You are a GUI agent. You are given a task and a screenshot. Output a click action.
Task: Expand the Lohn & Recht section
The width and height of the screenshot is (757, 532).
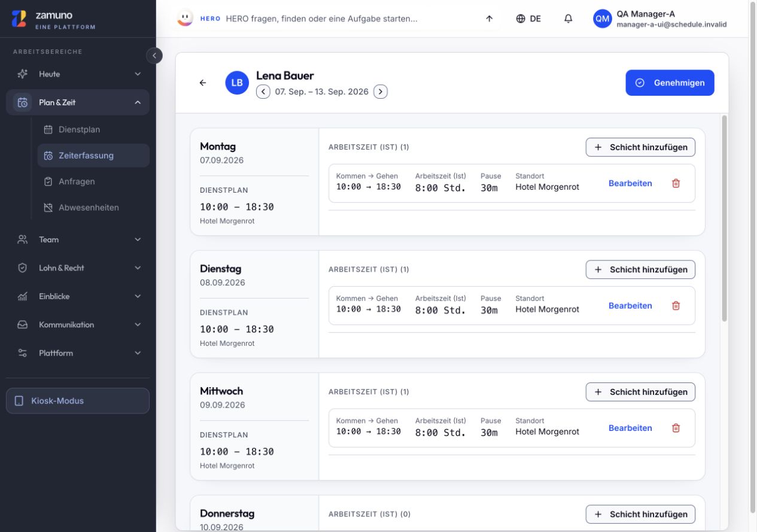78,268
